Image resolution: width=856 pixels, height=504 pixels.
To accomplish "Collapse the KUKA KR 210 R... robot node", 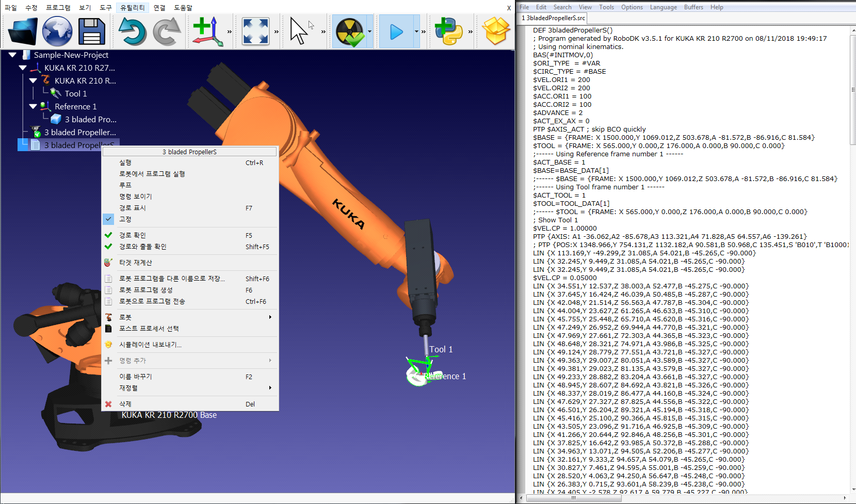I will (33, 80).
